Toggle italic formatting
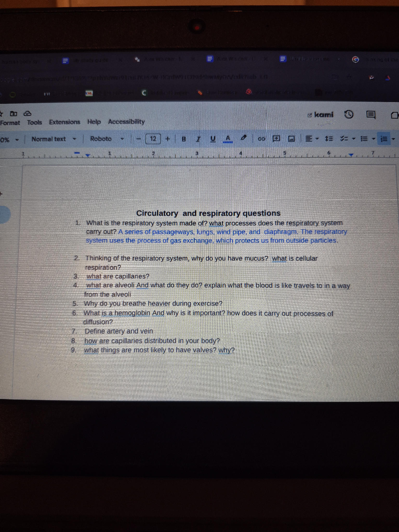This screenshot has width=399, height=532. point(198,139)
